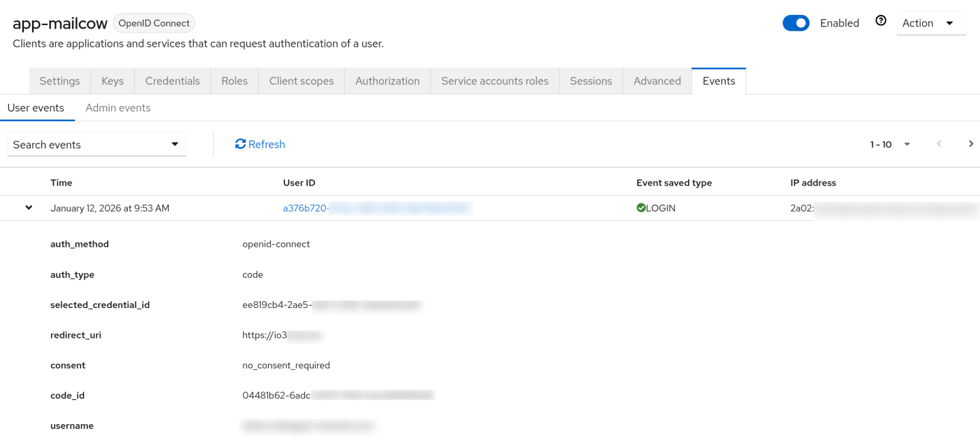The height and width of the screenshot is (448, 980).
Task: Open the Action dropdown menu
Action: point(931,22)
